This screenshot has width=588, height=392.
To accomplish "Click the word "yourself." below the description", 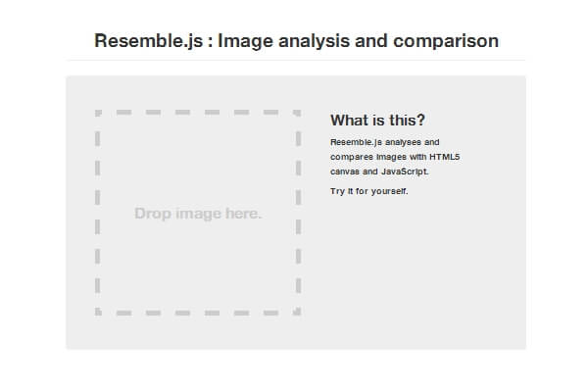I will 390,191.
